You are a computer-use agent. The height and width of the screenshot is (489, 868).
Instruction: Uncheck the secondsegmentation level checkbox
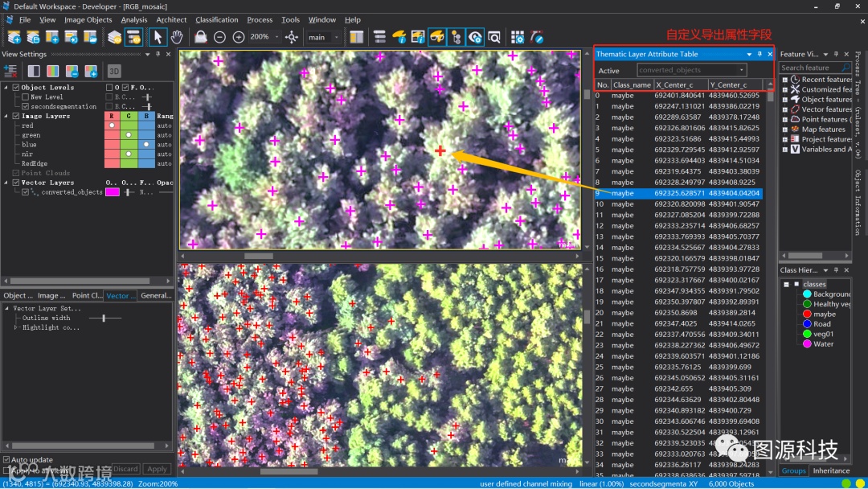[x=25, y=106]
